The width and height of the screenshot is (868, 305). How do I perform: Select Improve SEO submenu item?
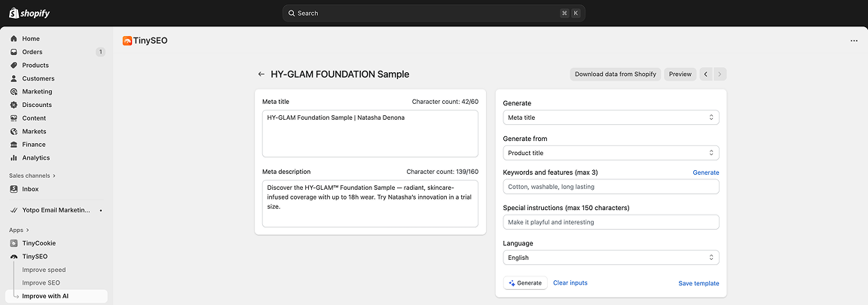41,283
